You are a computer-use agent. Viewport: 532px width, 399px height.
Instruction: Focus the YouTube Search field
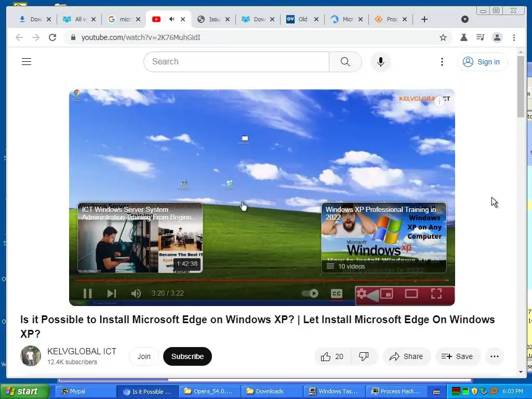point(236,61)
